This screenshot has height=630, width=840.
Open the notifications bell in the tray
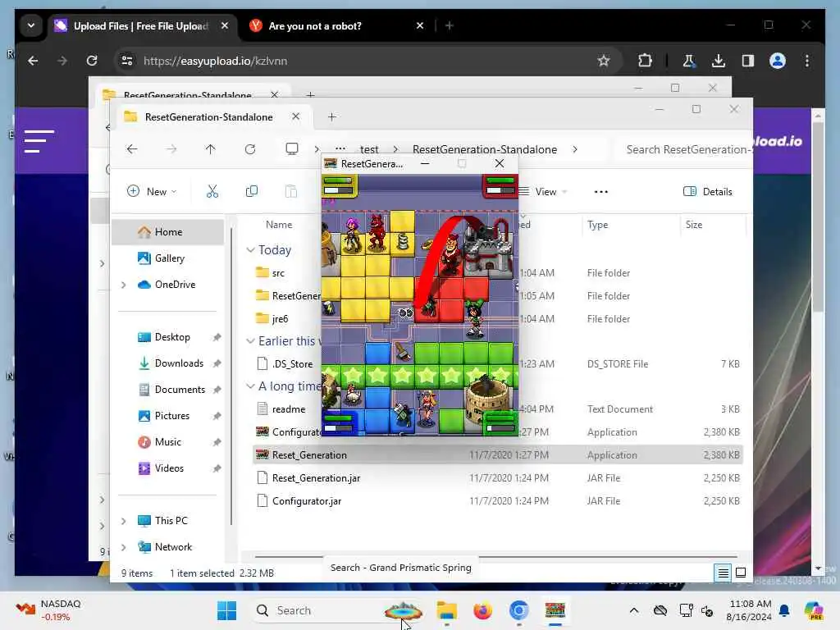(x=784, y=610)
